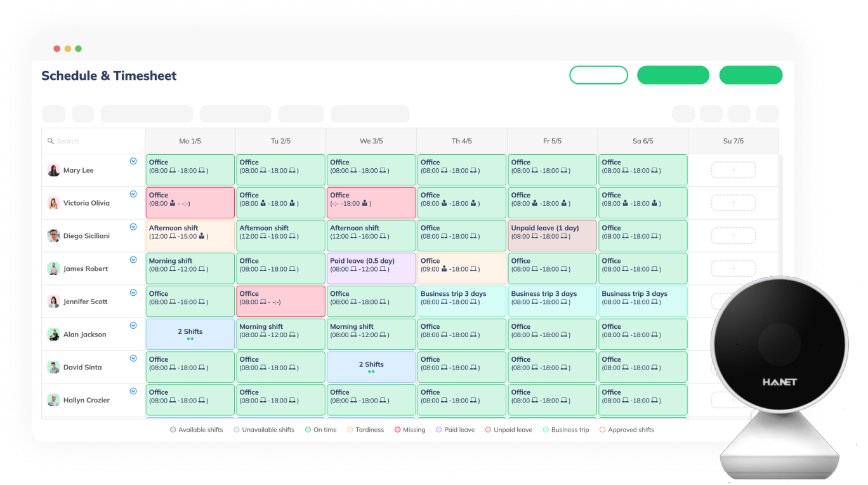Click the Business trip legend swatch
The width and height of the screenshot is (868, 485).
point(546,430)
